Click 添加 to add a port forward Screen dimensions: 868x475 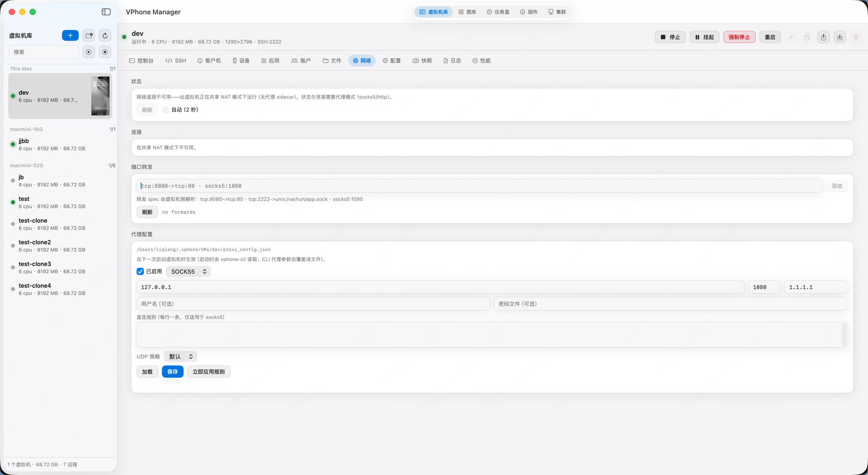click(837, 186)
